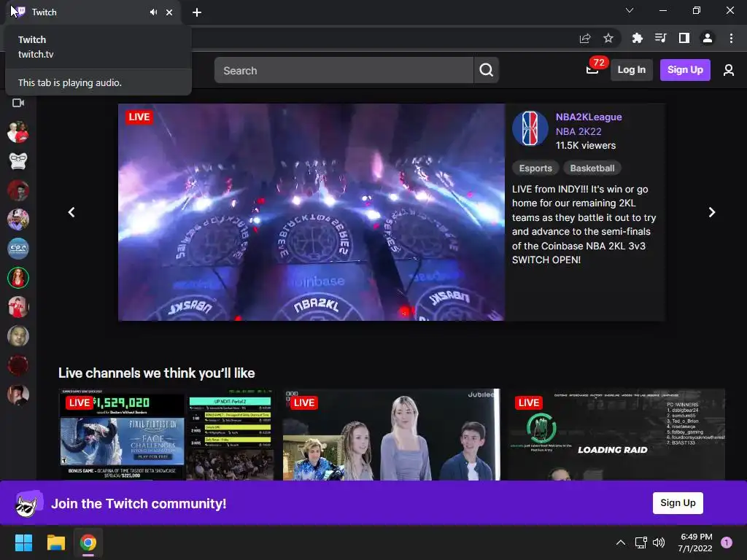Open the Final Fantasy charity stream thumbnail

pos(167,435)
